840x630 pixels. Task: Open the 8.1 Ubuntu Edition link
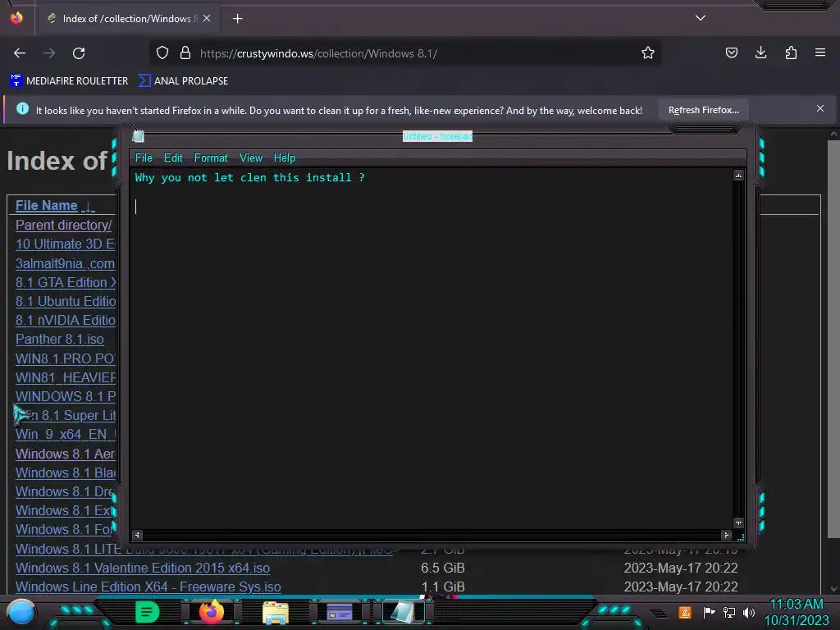(66, 301)
